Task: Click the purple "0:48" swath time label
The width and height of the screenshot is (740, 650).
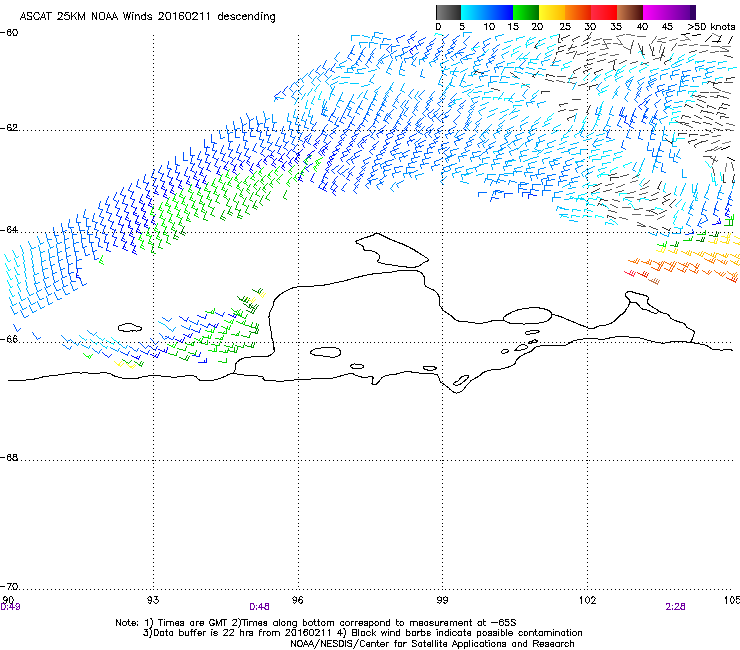Action: point(259,607)
